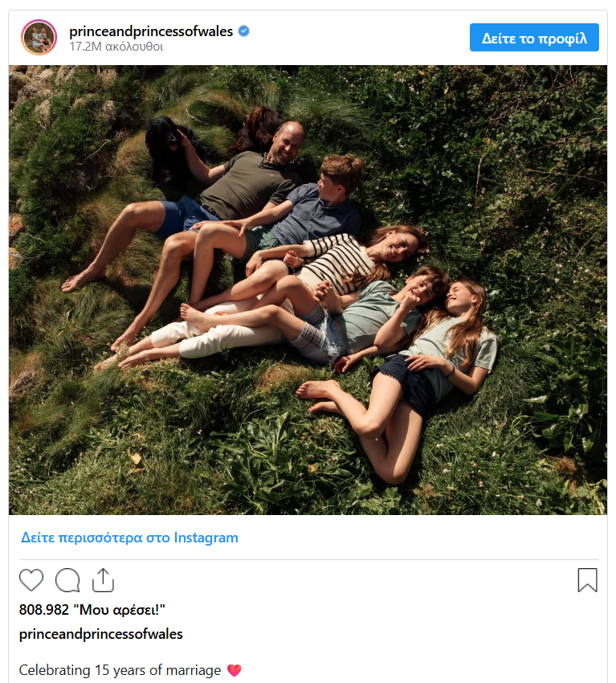616x683 pixels.
Task: Click the share arrow icon
Action: pos(104,580)
